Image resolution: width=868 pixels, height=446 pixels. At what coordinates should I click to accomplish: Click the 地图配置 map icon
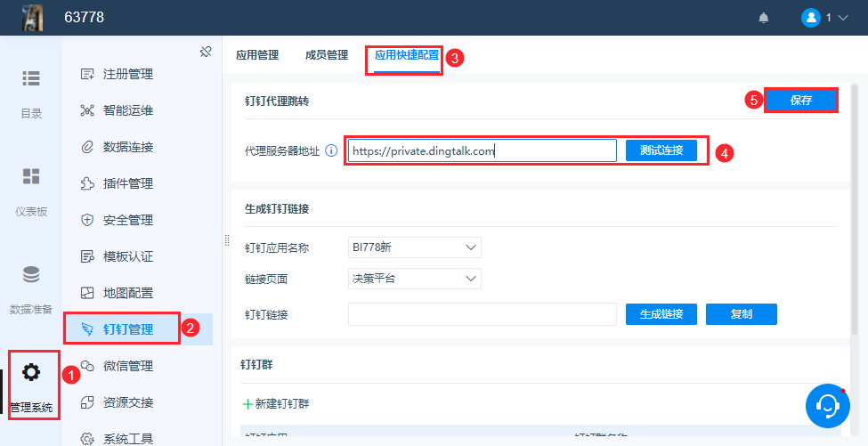point(87,293)
